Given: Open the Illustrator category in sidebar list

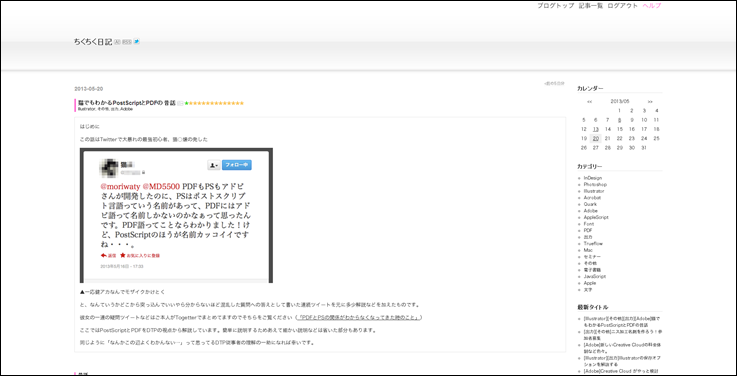Looking at the screenshot, I should point(594,191).
